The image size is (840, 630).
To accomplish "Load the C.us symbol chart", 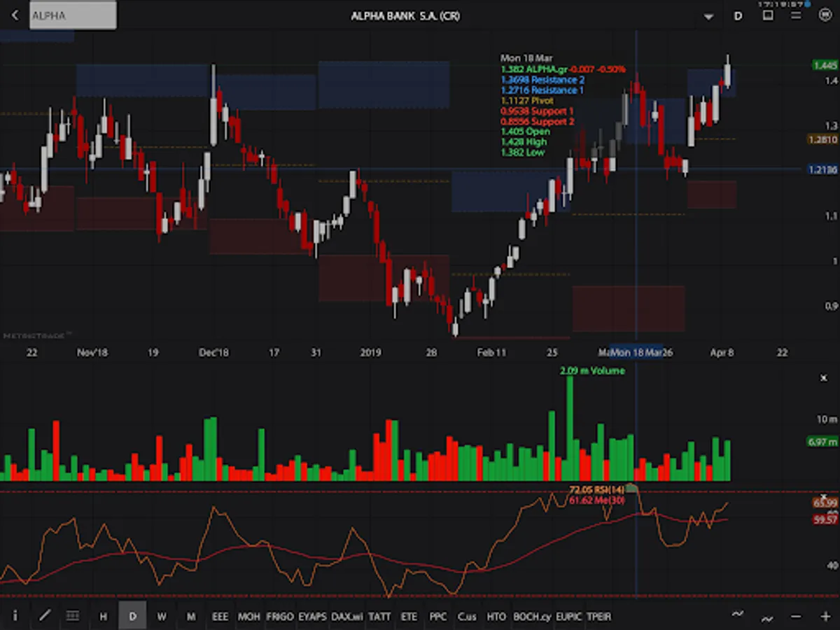I will 467,617.
